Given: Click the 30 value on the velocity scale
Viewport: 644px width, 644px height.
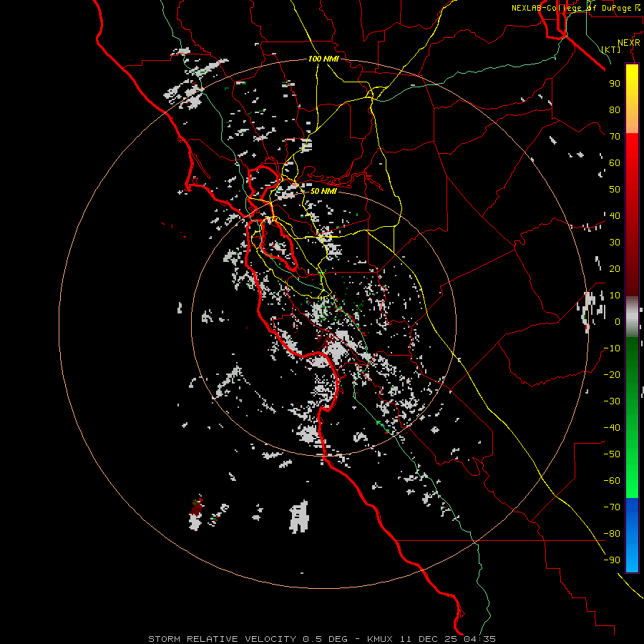Looking at the screenshot, I should (x=615, y=243).
